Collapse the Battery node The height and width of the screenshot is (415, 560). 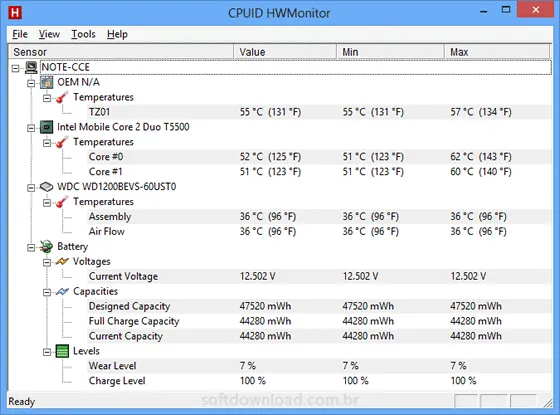click(x=31, y=248)
